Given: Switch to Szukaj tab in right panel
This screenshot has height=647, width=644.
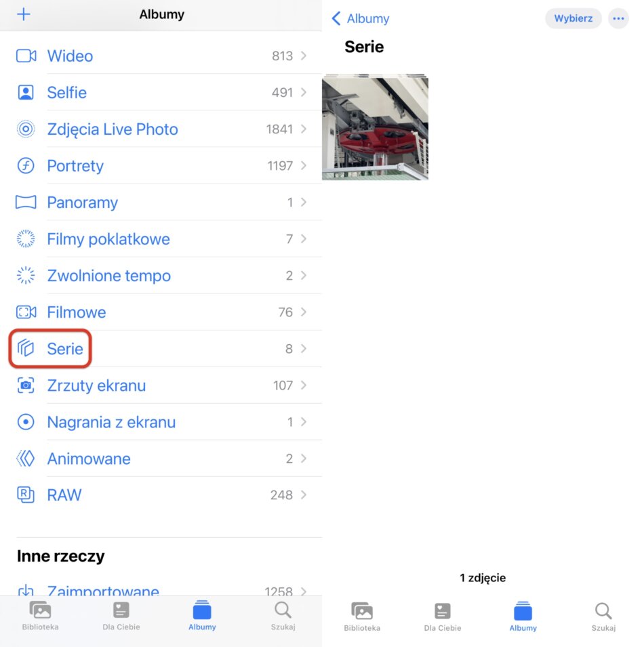Looking at the screenshot, I should [603, 617].
